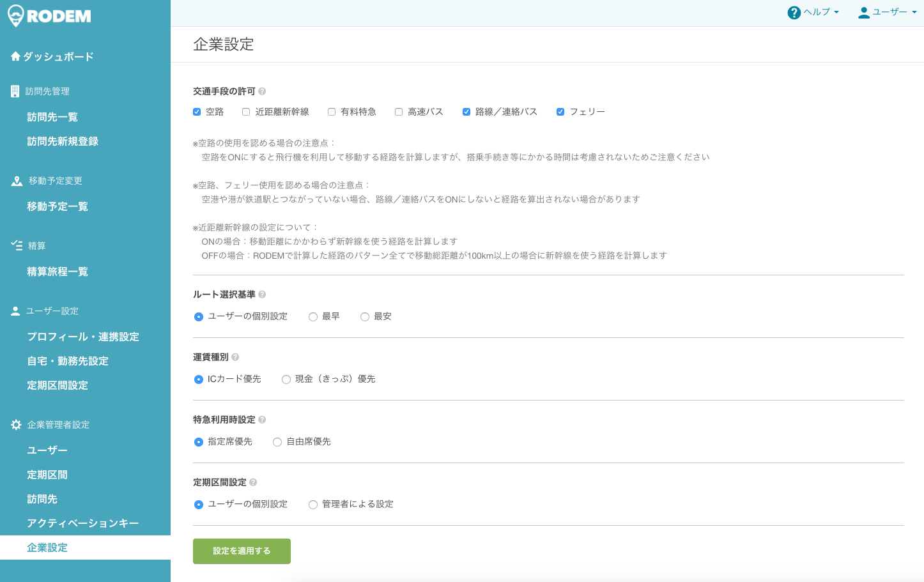Click the help question mark icon in header
Viewport: 924px width, 582px height.
click(794, 13)
